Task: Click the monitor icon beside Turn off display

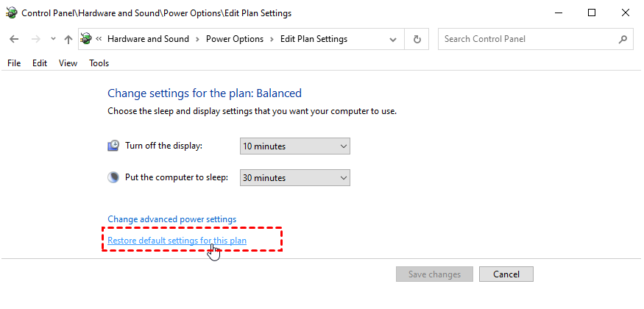Action: (113, 146)
